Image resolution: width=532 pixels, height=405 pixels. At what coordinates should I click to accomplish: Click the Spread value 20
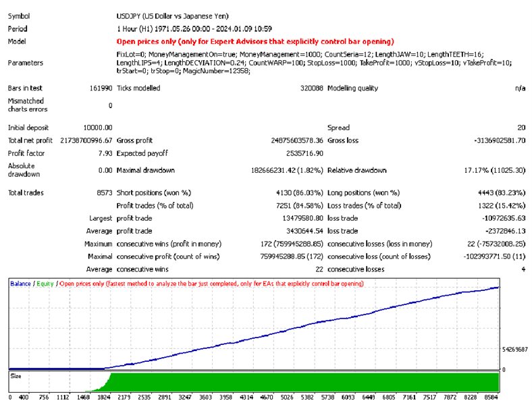521,128
